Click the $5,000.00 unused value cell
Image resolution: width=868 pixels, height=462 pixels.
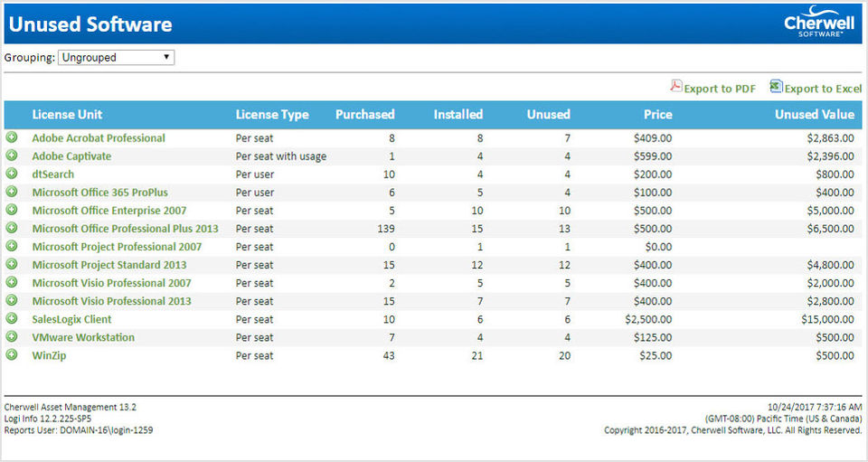click(830, 211)
